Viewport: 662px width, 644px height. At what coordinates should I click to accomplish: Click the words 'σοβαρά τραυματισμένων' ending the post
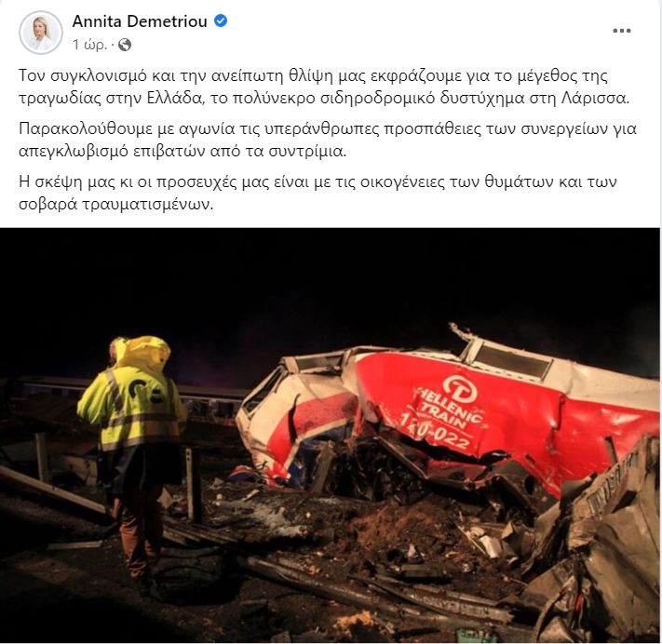point(116,205)
